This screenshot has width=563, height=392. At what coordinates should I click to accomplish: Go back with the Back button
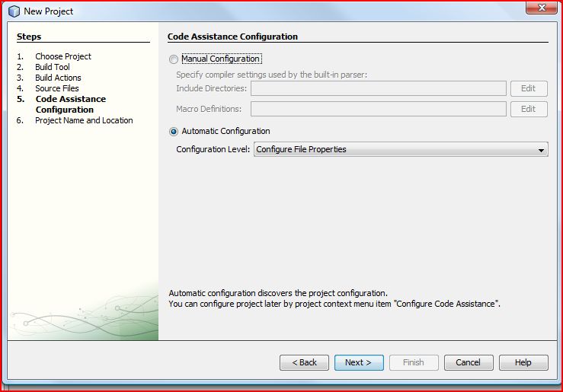[304, 362]
